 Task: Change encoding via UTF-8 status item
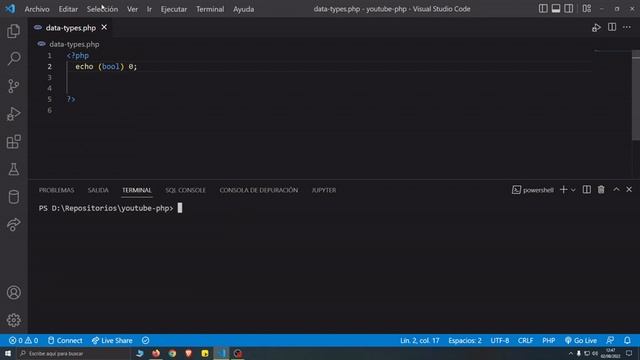tap(500, 340)
